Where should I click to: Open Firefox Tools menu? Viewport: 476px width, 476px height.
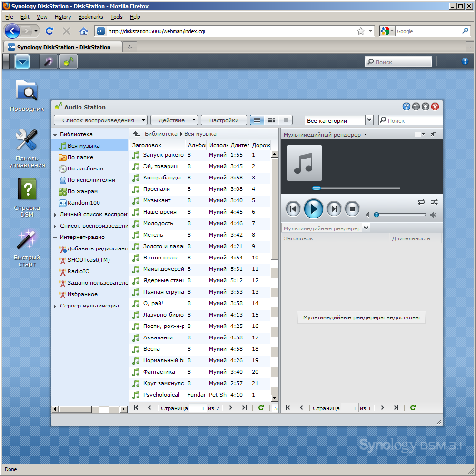(117, 17)
